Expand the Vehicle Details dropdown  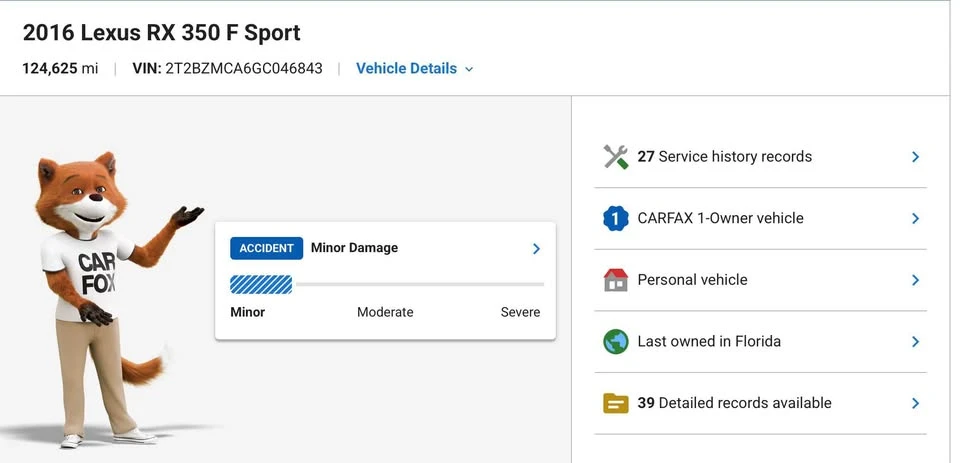(x=414, y=69)
